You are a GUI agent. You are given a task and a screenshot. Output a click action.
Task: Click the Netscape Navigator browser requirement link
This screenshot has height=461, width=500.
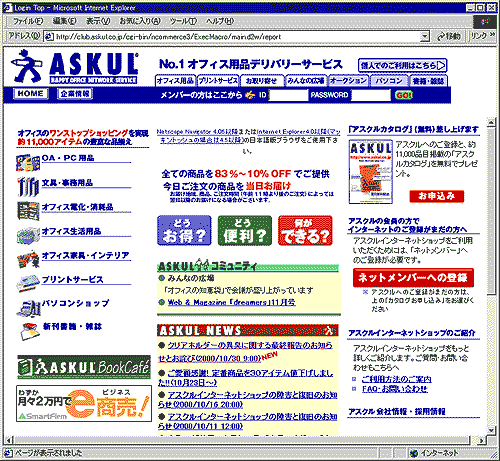click(x=248, y=136)
